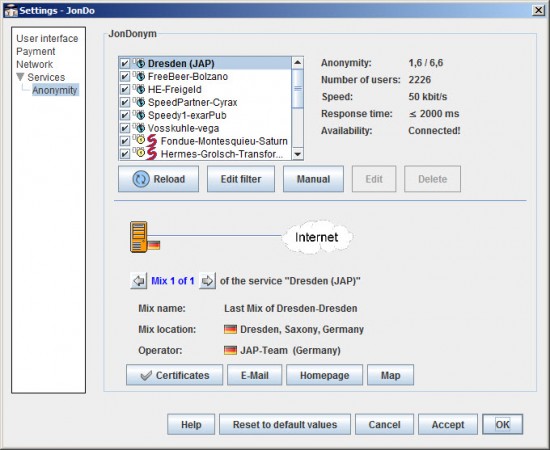
Task: Click the Help button
Action: coord(191,424)
